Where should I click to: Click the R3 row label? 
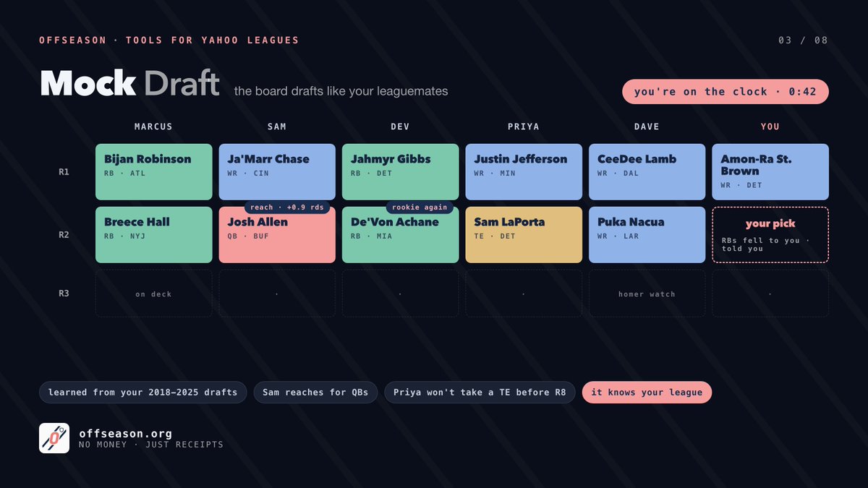click(64, 294)
